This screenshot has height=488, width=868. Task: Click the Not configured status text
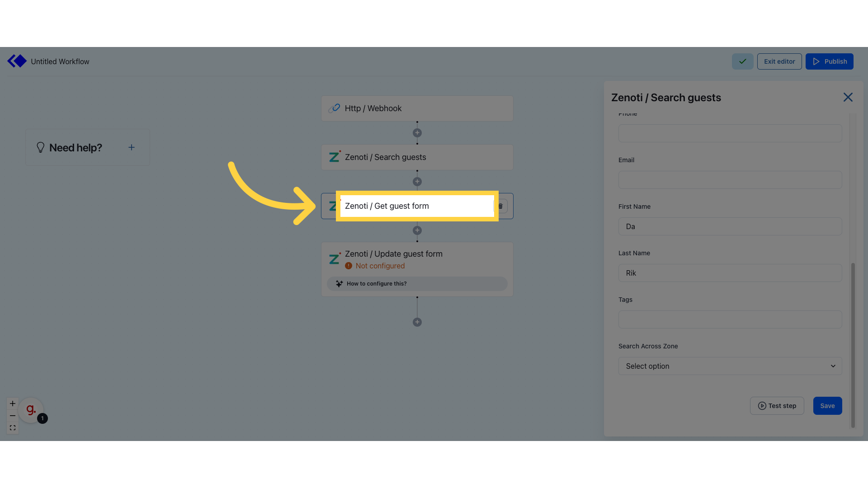(x=380, y=266)
